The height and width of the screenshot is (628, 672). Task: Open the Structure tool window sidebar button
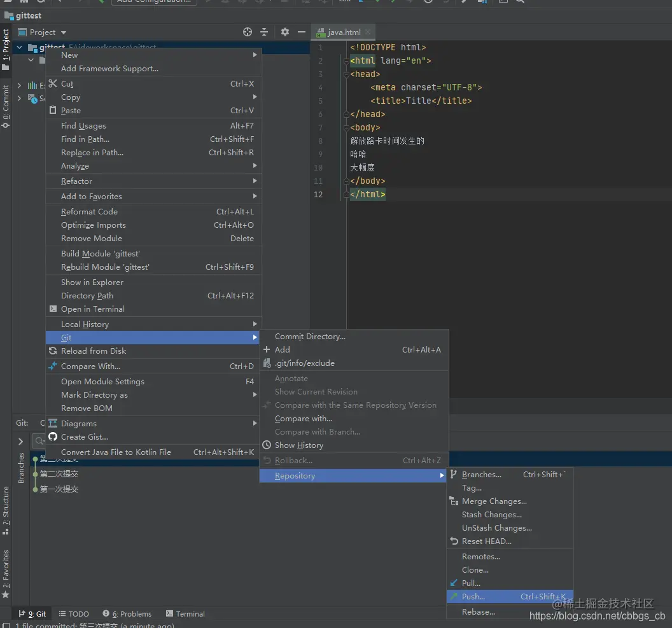[x=6, y=510]
